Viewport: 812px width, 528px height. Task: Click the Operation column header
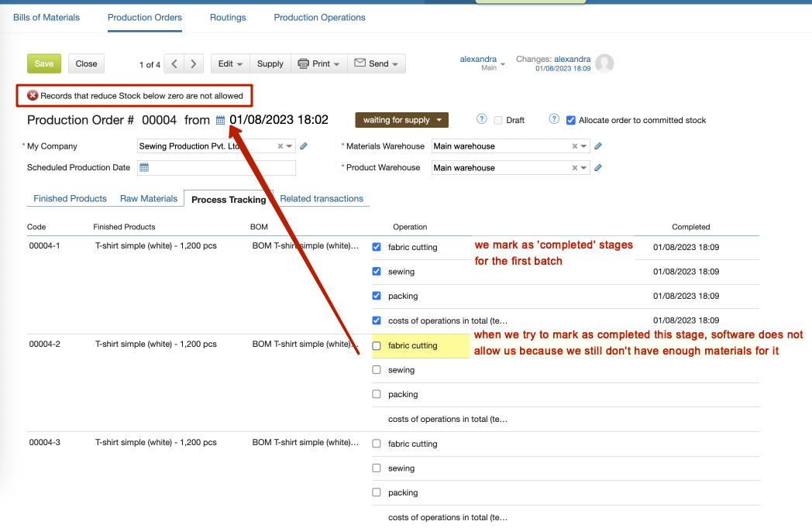tap(410, 227)
